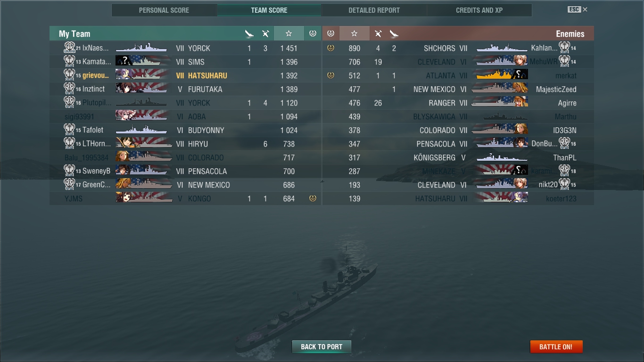Click My Team achievements medal column icon

click(x=313, y=33)
